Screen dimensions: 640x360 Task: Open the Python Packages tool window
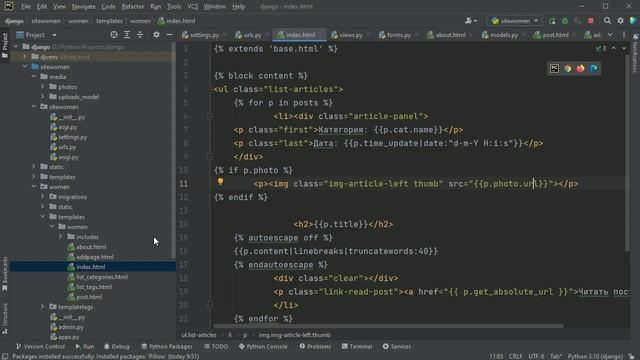(x=167, y=346)
